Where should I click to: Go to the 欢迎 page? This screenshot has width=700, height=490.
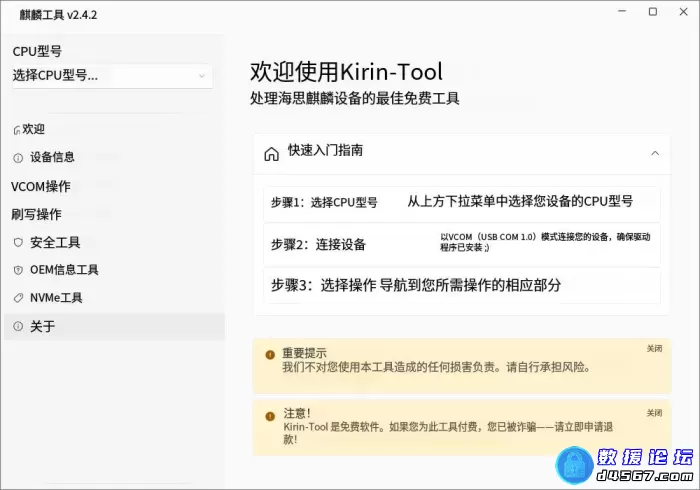click(x=114, y=129)
